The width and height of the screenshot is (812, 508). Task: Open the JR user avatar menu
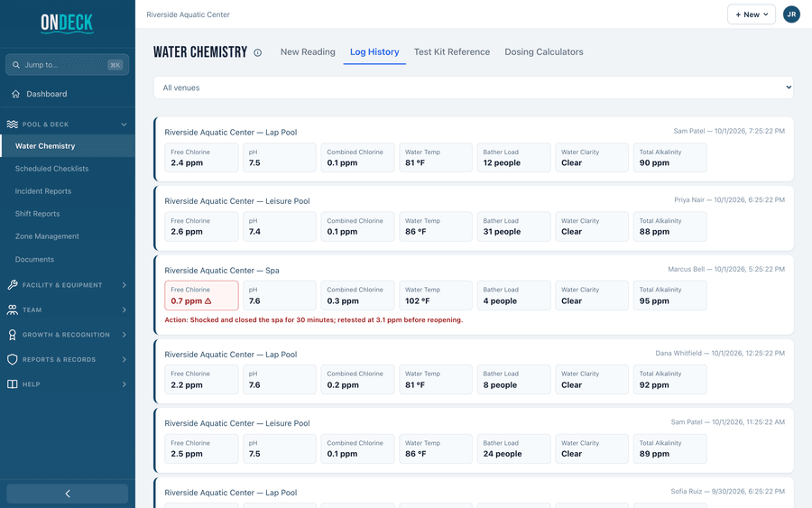[791, 14]
